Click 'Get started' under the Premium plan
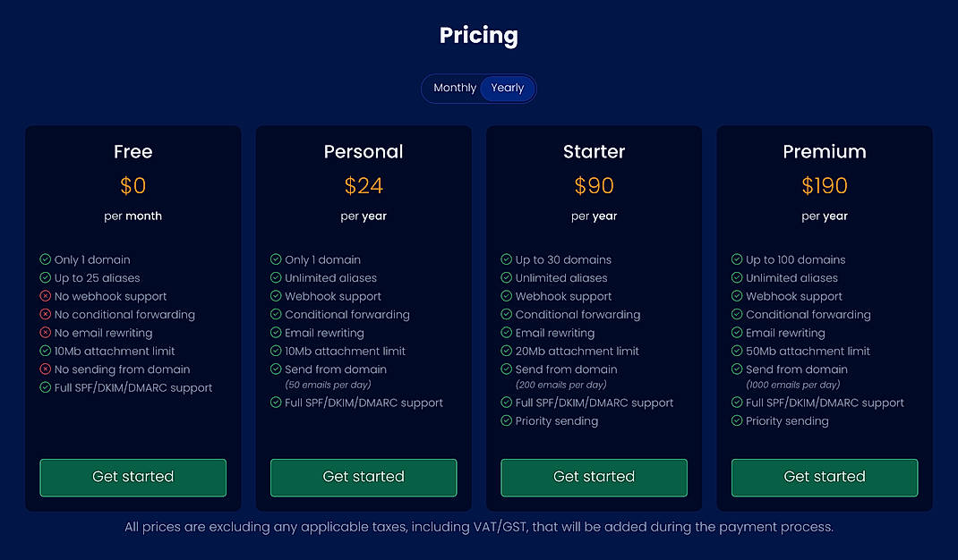Image resolution: width=958 pixels, height=560 pixels. 824,478
